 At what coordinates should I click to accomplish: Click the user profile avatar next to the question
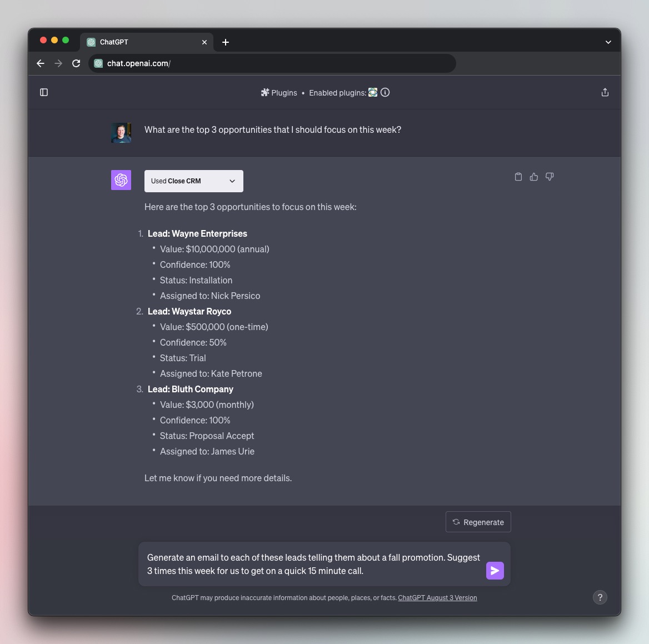click(x=121, y=133)
